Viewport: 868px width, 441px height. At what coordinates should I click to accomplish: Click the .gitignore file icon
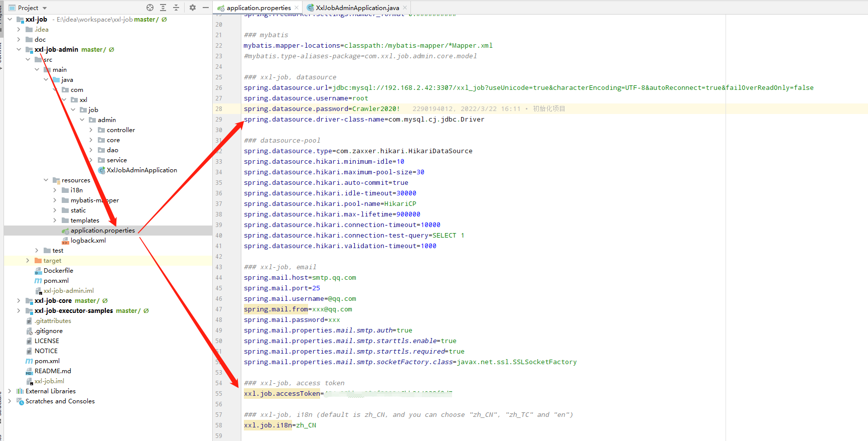[29, 331]
